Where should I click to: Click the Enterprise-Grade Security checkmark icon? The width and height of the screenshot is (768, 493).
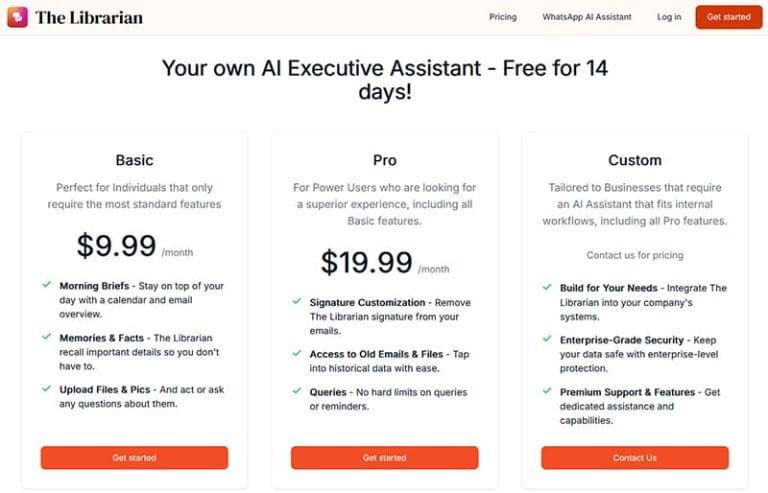pyautogui.click(x=547, y=340)
